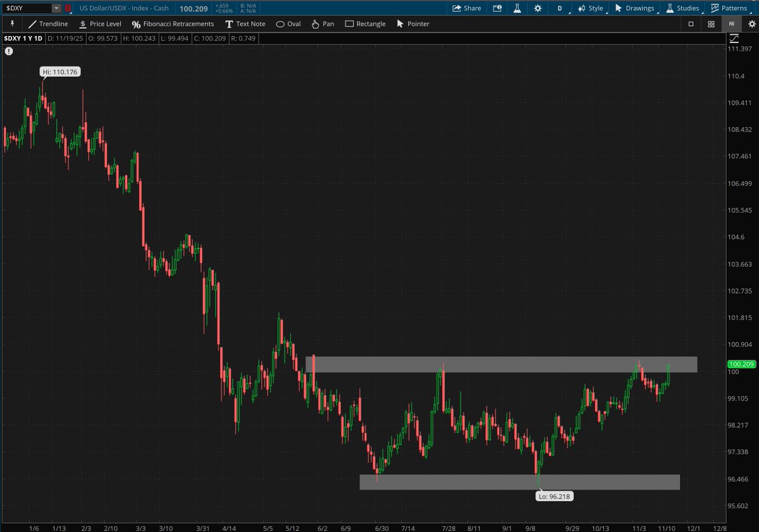The height and width of the screenshot is (532, 759).
Task: Enable the grid layout view
Action: (711, 24)
